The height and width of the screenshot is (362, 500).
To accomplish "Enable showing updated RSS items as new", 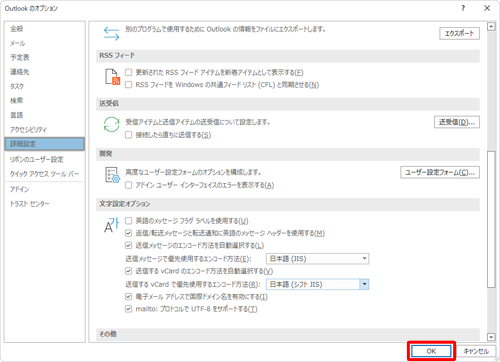I will (128, 72).
